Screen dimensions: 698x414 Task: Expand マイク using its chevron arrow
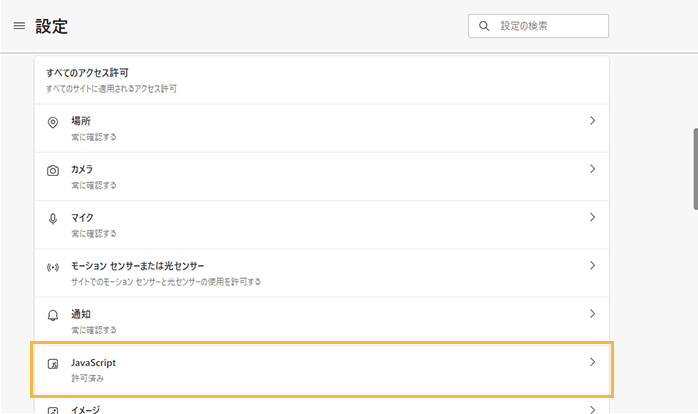coord(592,217)
